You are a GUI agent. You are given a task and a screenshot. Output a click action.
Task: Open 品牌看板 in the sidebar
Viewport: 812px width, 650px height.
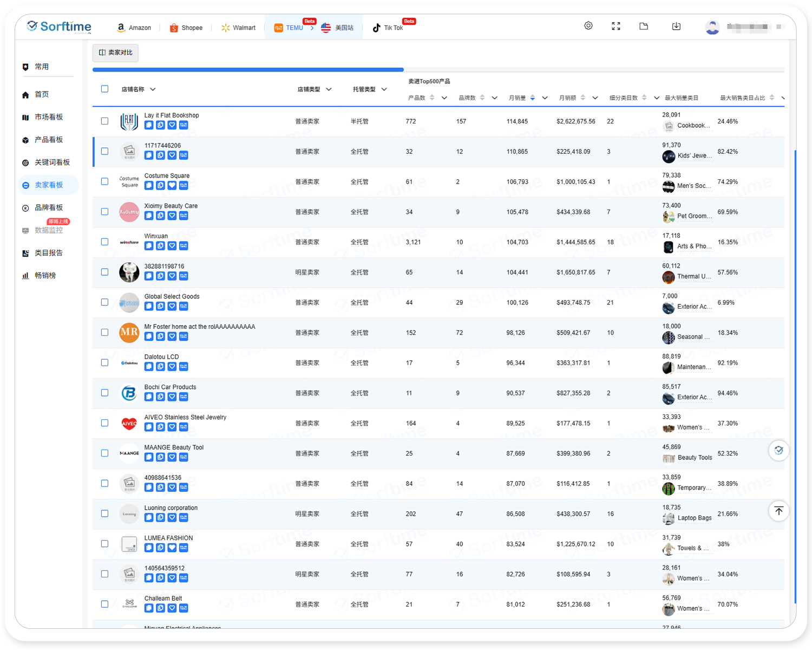pos(48,207)
